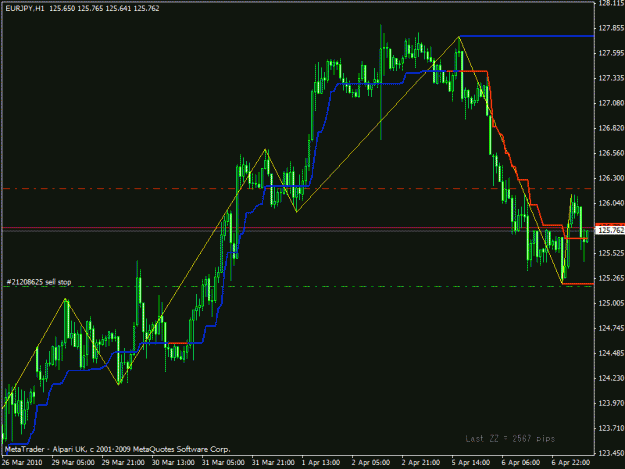Click the 127.080 price scale value
Image resolution: width=625 pixels, height=469 pixels.
tap(611, 103)
